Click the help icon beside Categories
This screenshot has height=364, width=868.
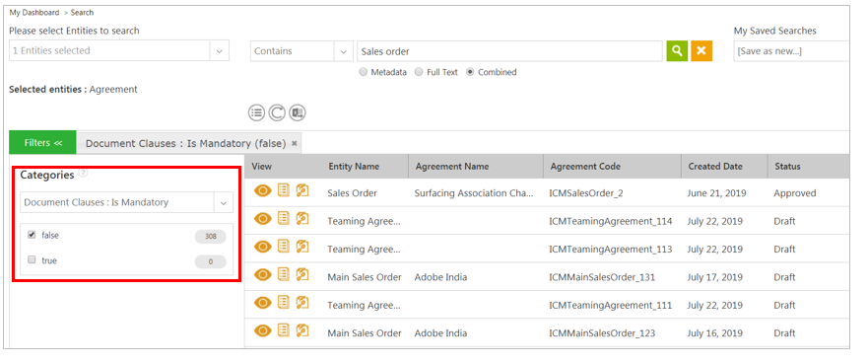[x=83, y=174]
